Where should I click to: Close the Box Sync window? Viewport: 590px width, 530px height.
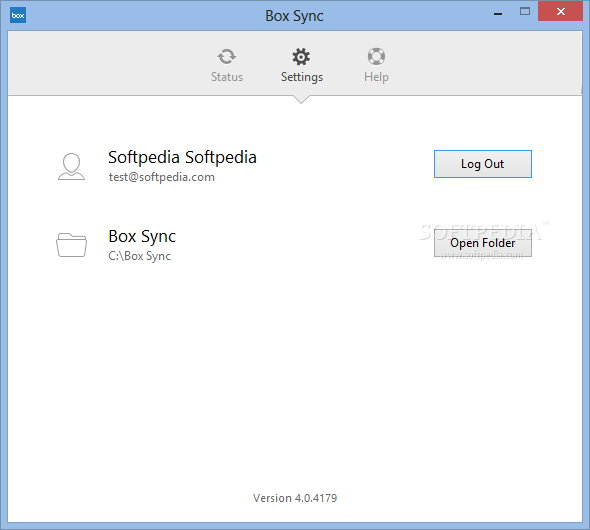click(x=560, y=12)
